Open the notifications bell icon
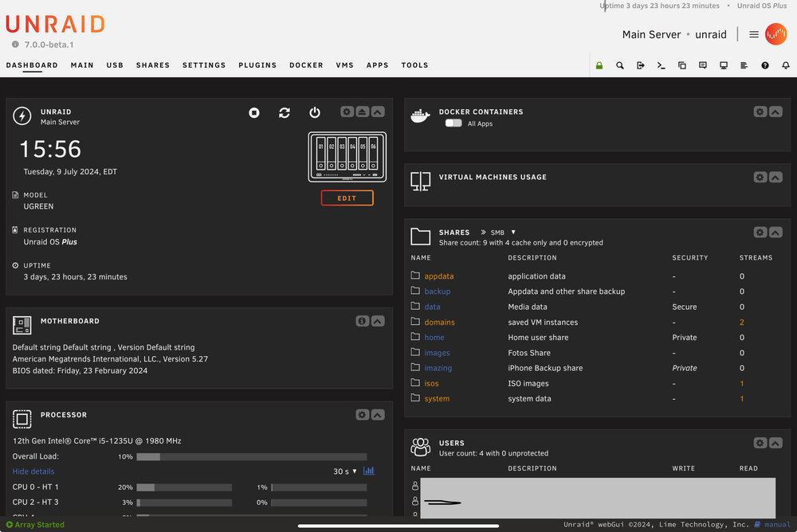The image size is (797, 532). click(786, 65)
